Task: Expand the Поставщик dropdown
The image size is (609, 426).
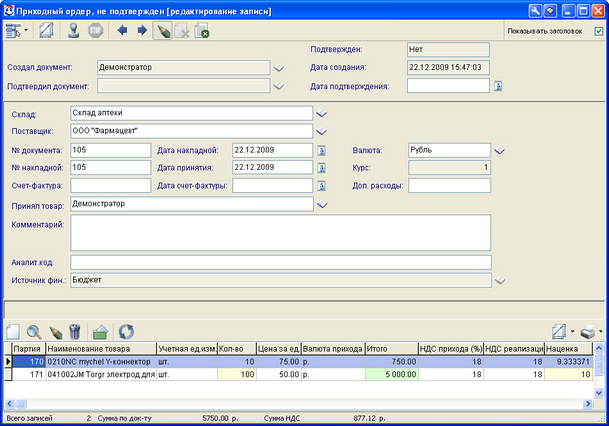Action: pyautogui.click(x=321, y=132)
